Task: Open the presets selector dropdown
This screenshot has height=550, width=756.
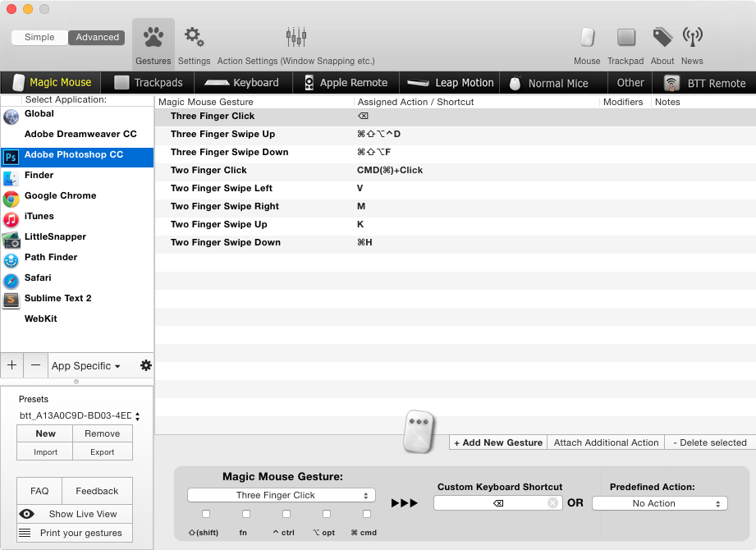Action: 80,415
